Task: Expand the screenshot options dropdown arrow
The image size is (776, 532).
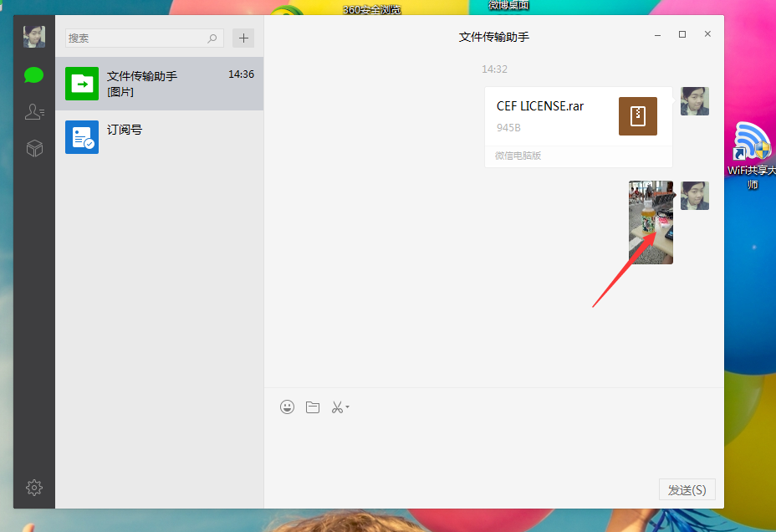Action: [x=347, y=407]
